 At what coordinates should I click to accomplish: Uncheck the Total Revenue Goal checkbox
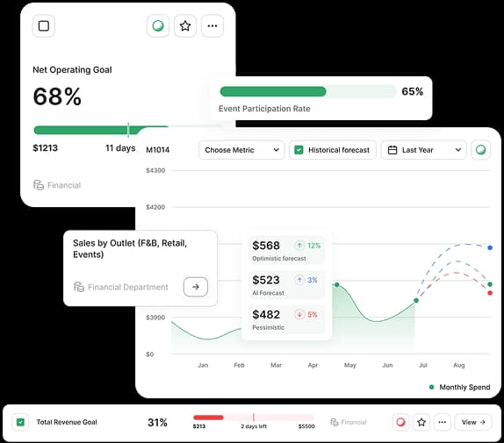(x=20, y=422)
